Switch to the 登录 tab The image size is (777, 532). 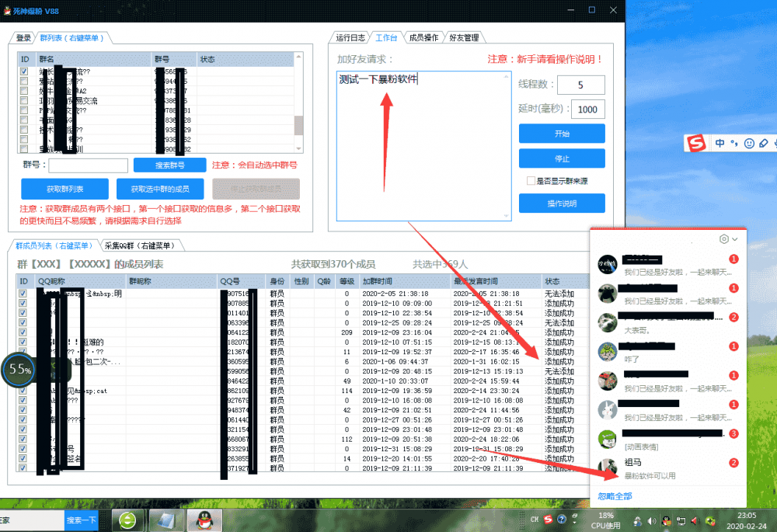click(x=23, y=37)
